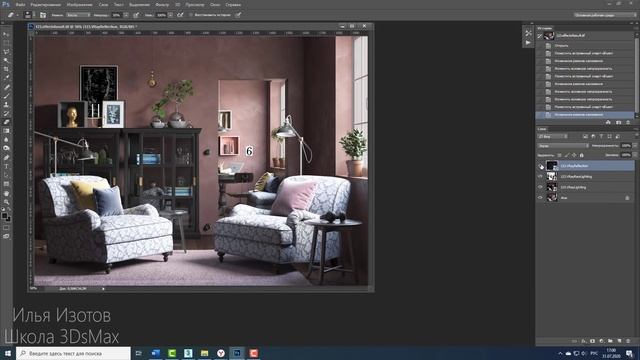Select the Brush tool
The height and width of the screenshot is (360, 640).
pos(6,96)
